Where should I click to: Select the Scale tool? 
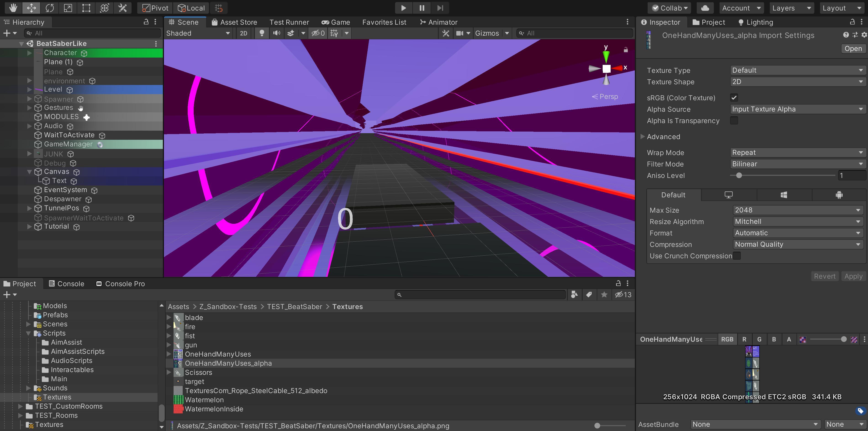click(x=68, y=8)
